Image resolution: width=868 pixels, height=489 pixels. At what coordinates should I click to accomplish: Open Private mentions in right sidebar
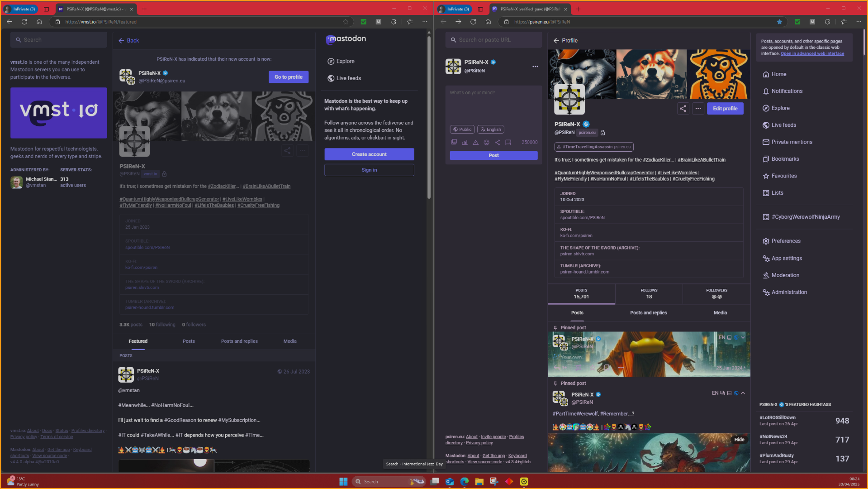[x=787, y=142]
